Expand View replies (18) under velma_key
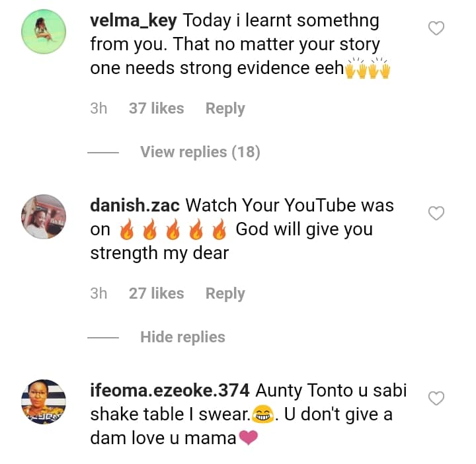 200,152
